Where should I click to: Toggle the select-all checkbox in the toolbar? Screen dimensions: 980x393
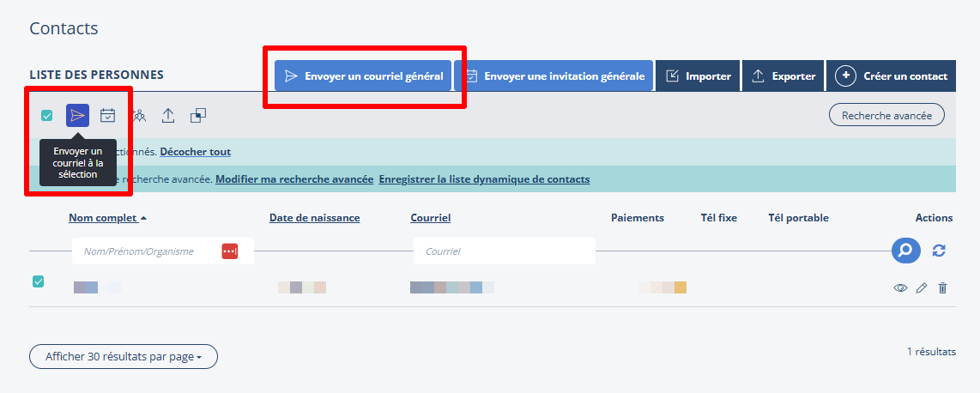click(47, 116)
